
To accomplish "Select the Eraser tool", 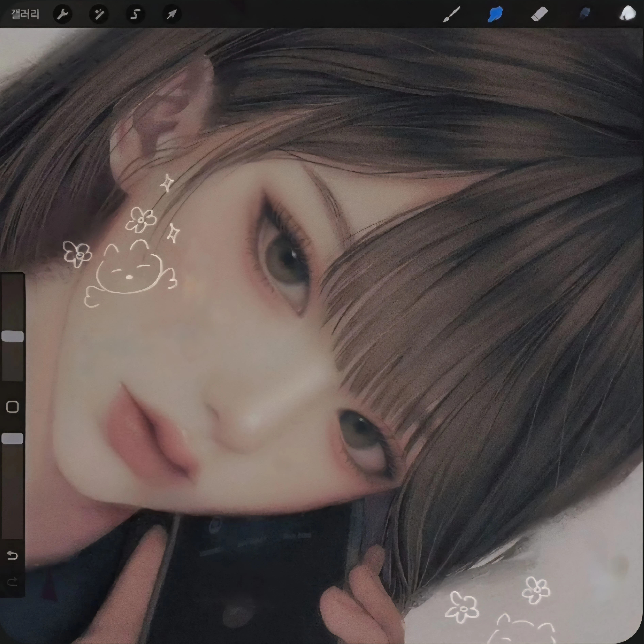I will (x=539, y=14).
